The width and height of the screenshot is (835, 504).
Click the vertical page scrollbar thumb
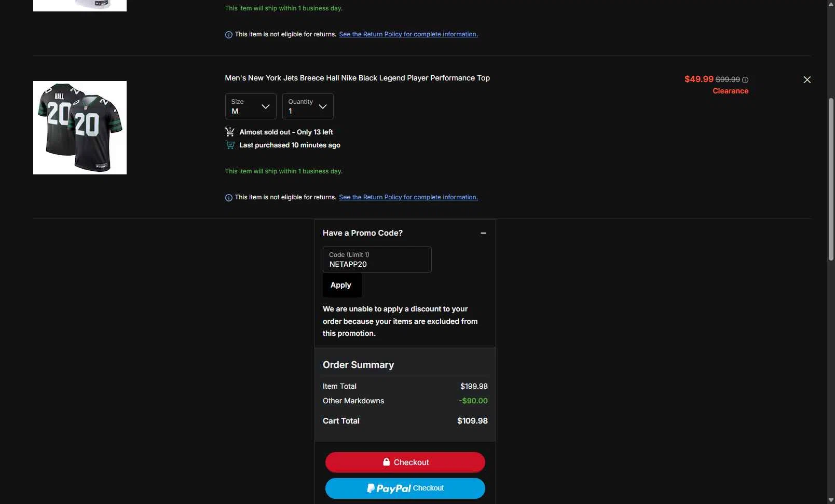[831, 179]
